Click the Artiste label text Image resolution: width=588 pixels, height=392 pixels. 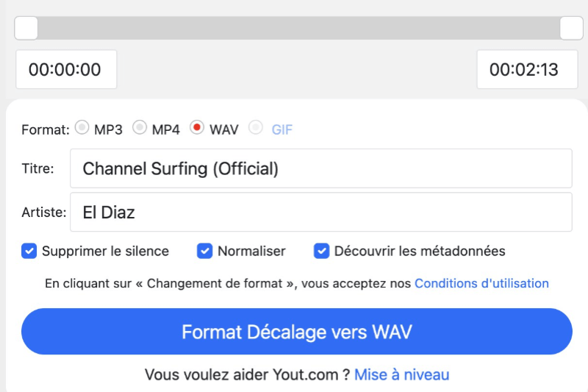[x=44, y=213]
